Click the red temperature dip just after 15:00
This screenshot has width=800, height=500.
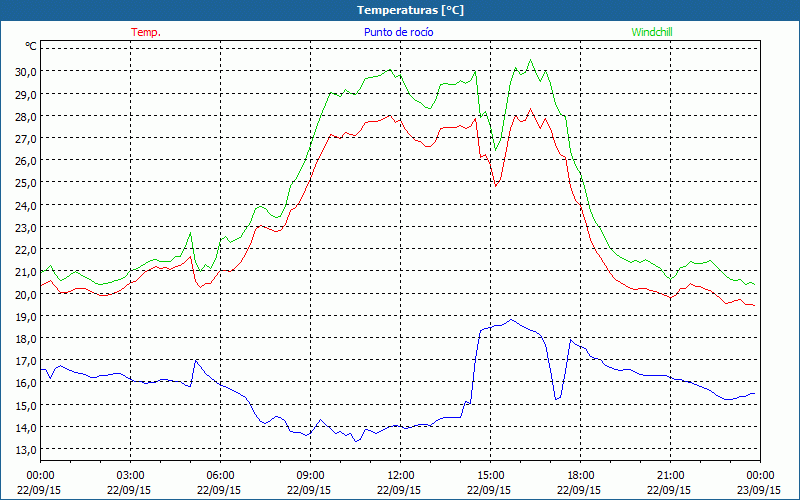495,186
